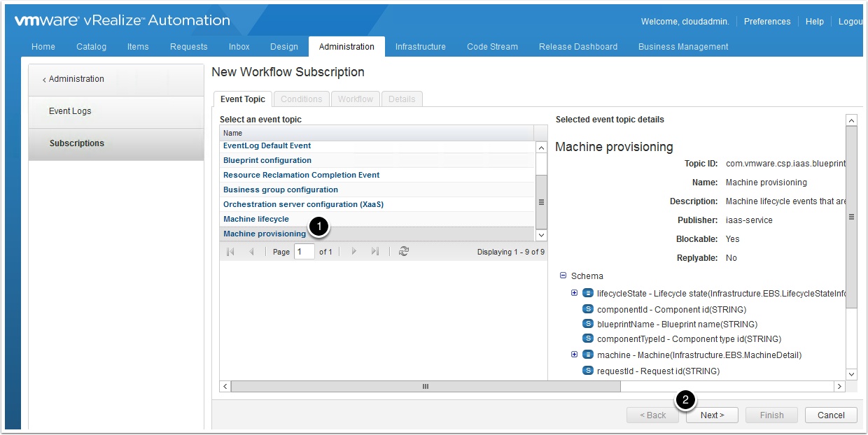Screen dimensions: 868x435
Task: Select Resource Reclamation Completion Event topic
Action: [x=377, y=176]
